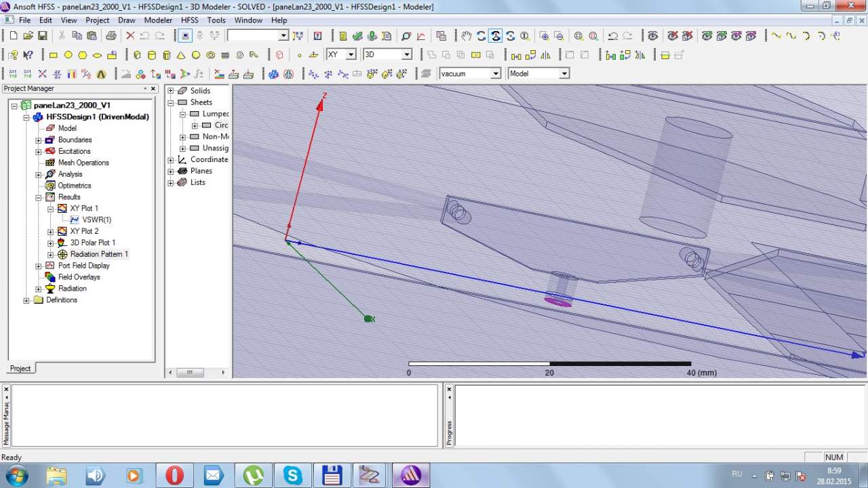Launch the Opera browser from taskbar
Image resolution: width=868 pixels, height=488 pixels.
(x=174, y=476)
